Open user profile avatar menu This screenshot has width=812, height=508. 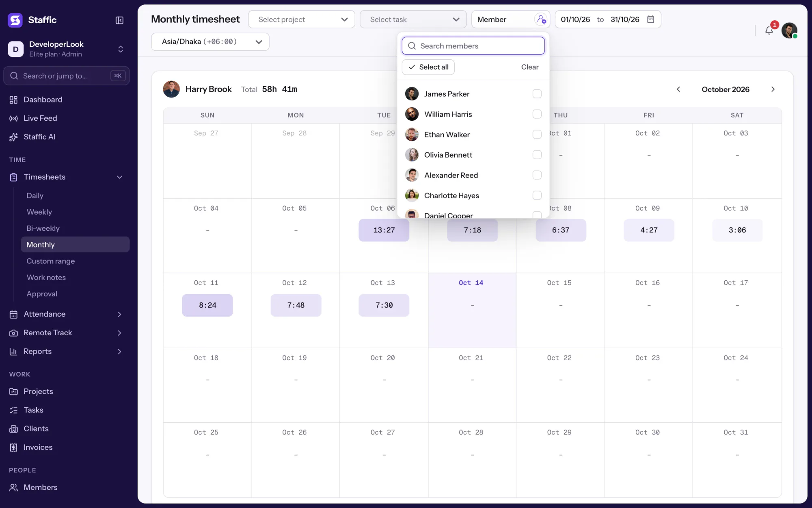789,30
